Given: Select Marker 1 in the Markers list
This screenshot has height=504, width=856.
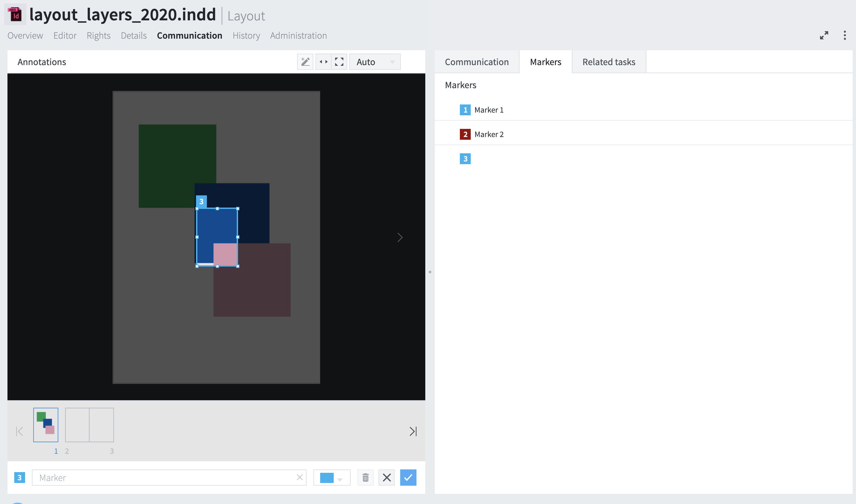Looking at the screenshot, I should click(x=489, y=110).
